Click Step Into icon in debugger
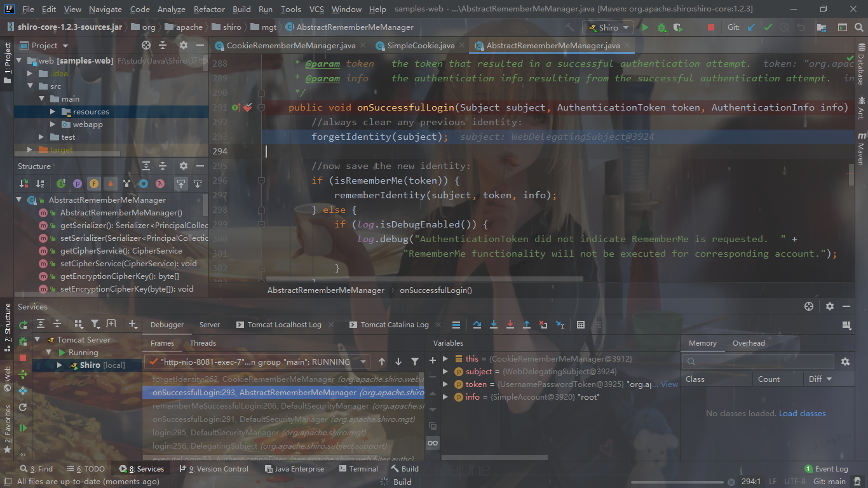The image size is (868, 488). [494, 325]
